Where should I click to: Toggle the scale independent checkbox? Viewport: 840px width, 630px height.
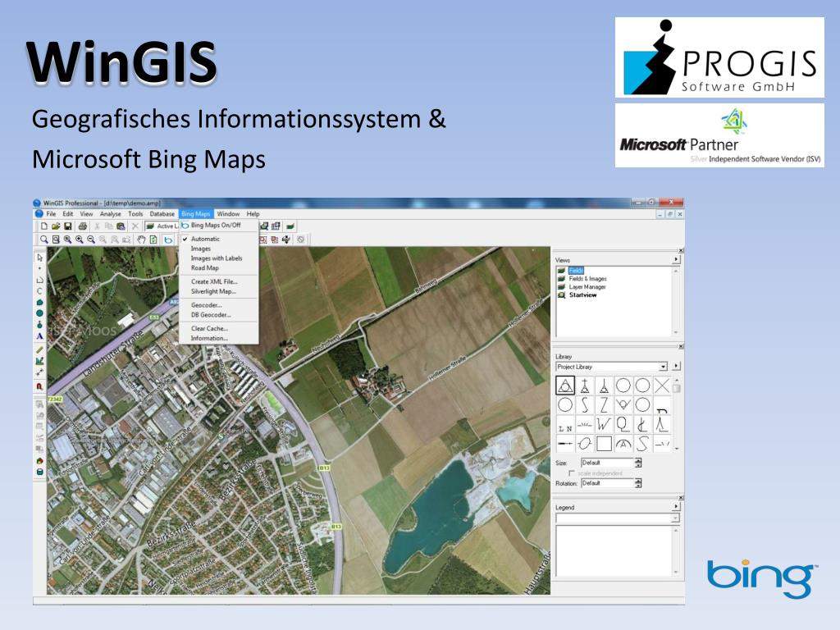(572, 473)
